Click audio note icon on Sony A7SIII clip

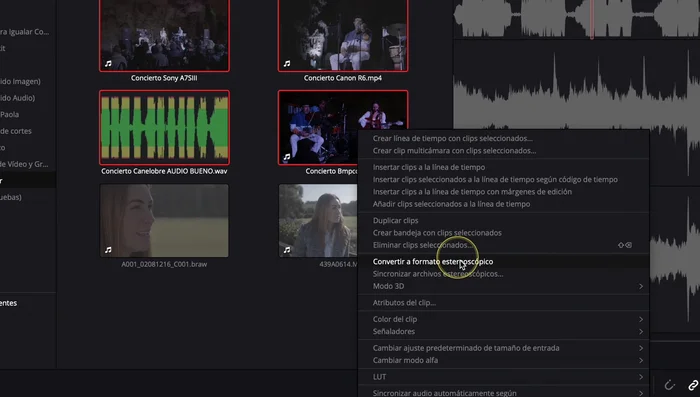[108, 64]
